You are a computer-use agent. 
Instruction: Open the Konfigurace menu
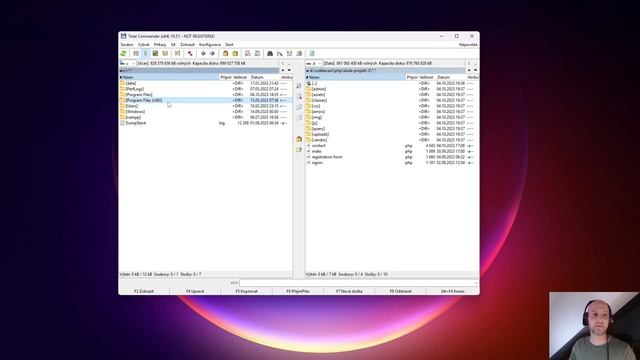pyautogui.click(x=210, y=44)
